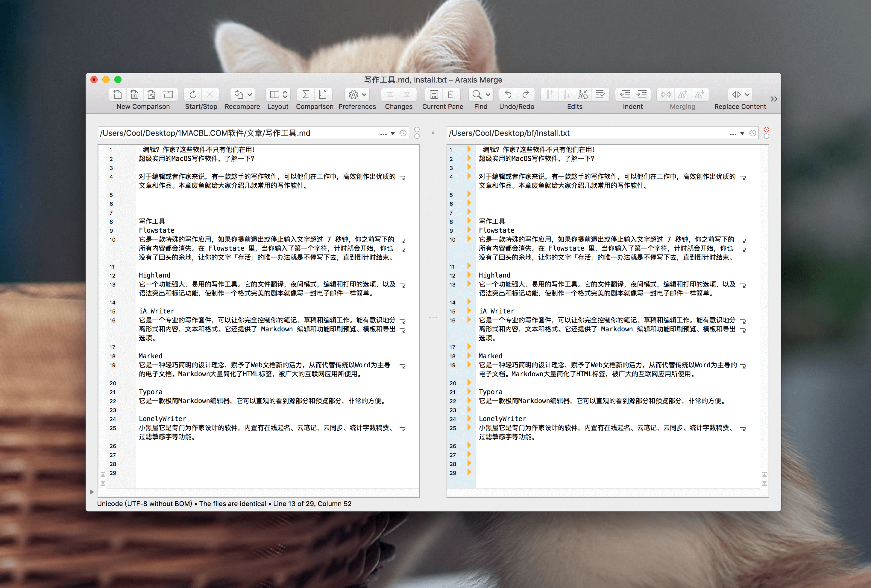Undo the last edit
This screenshot has width=871, height=588.
pos(508,95)
